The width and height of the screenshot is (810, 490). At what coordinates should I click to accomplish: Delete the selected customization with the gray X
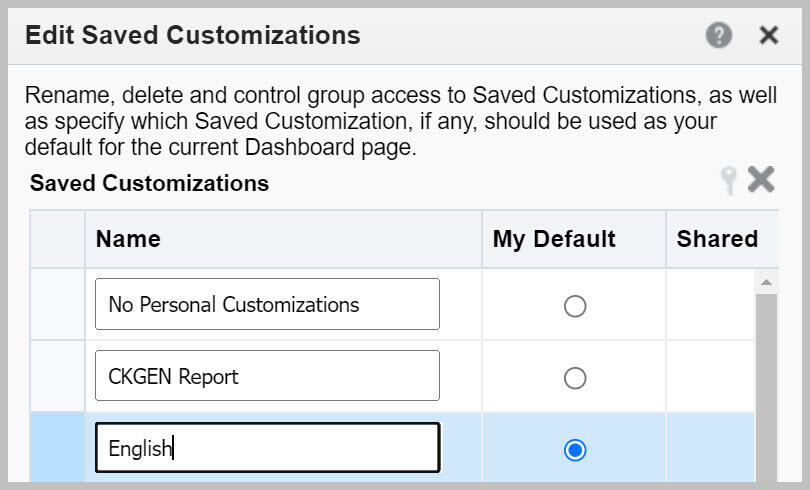(761, 180)
